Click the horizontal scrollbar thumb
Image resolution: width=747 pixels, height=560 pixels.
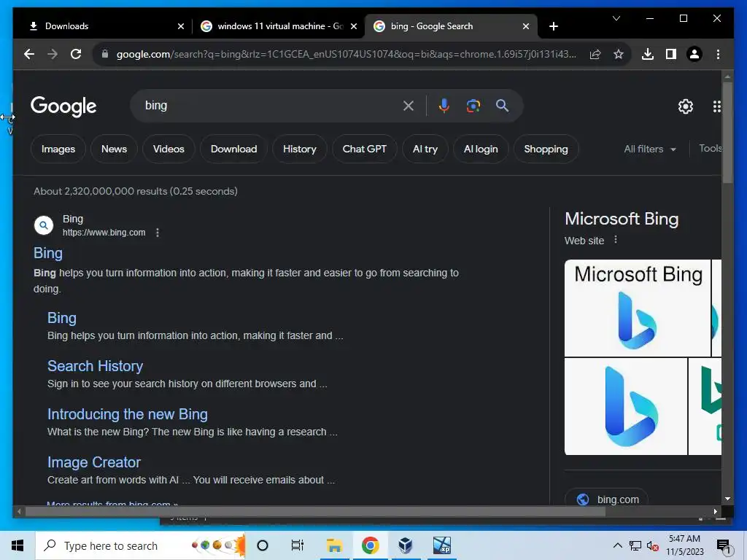pos(315,511)
